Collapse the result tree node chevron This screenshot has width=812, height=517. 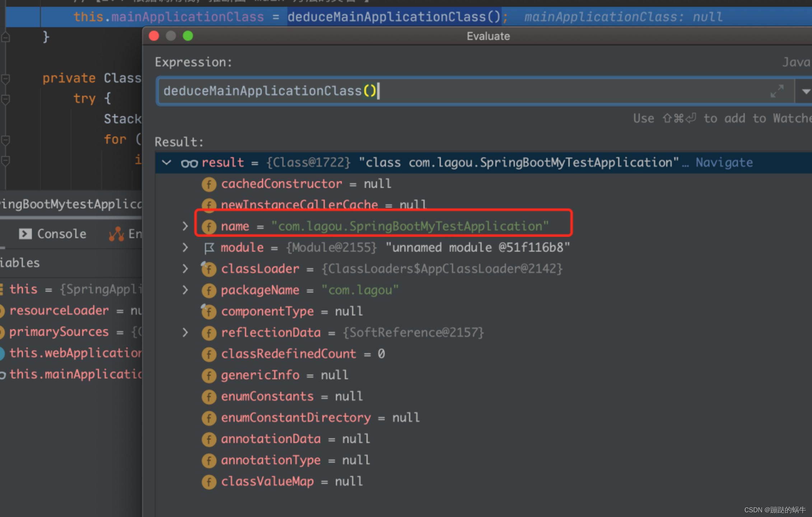pos(166,163)
